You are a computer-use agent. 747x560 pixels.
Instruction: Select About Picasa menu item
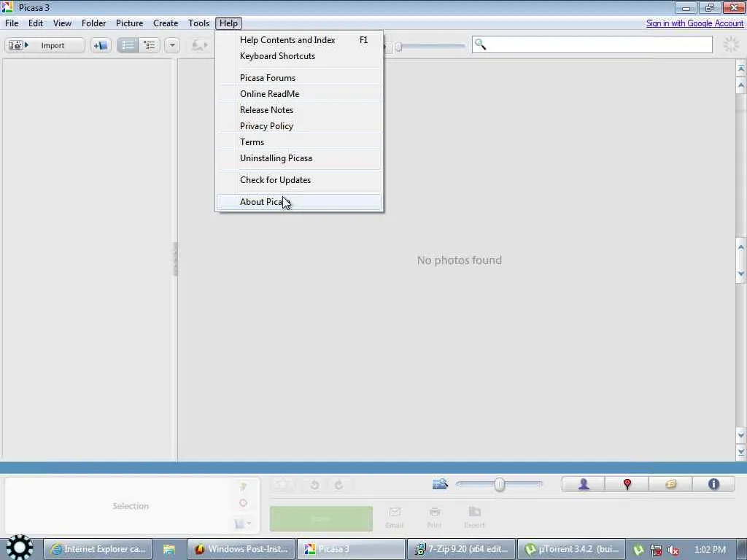tap(299, 202)
